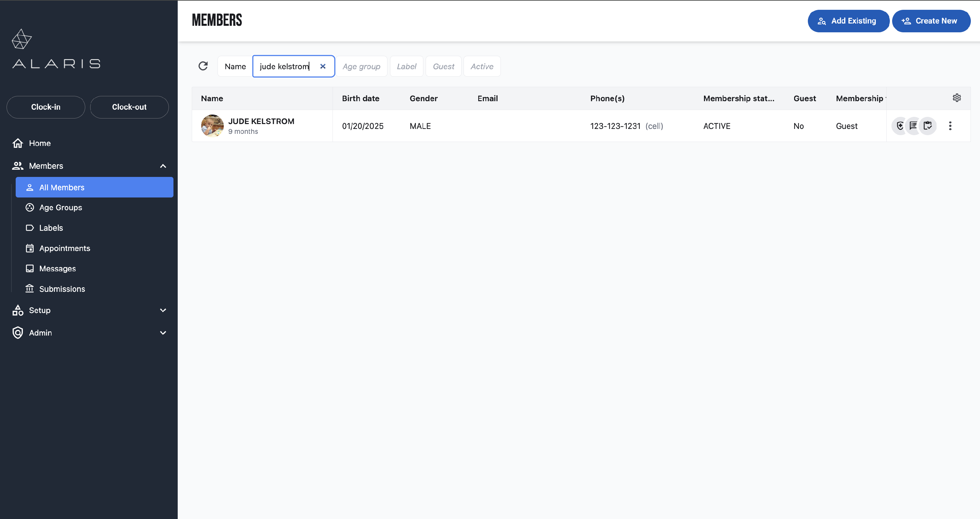
Task: Click the clipboard checkmark icon for Jude
Action: coord(927,126)
